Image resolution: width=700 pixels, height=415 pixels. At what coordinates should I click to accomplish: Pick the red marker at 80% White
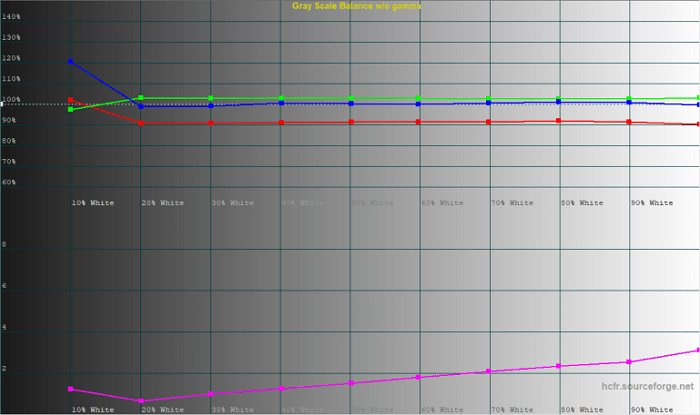pyautogui.click(x=558, y=121)
